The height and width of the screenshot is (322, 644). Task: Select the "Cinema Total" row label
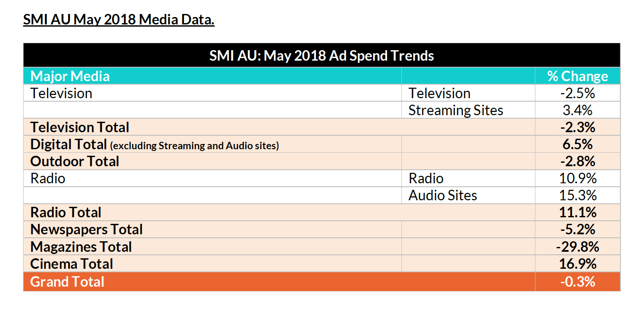(x=72, y=264)
